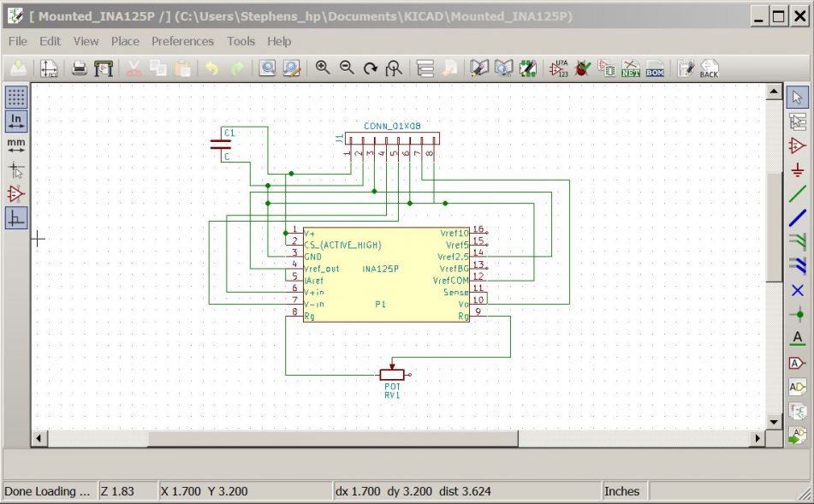Click the horizontal scrollbar thumb

click(333, 438)
